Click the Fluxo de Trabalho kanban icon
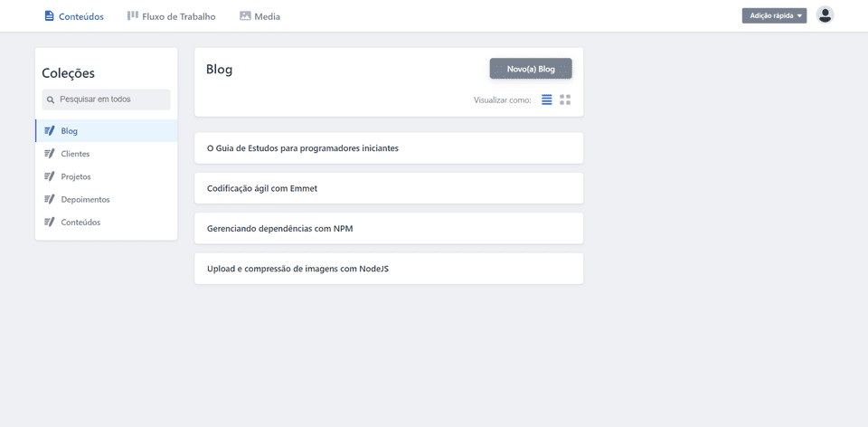This screenshot has width=868, height=427. pos(132,15)
